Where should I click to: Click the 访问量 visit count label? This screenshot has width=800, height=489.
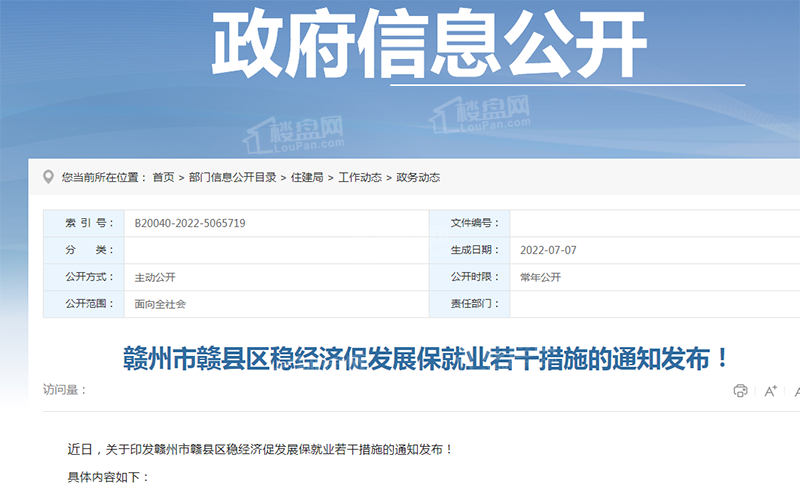tap(65, 390)
